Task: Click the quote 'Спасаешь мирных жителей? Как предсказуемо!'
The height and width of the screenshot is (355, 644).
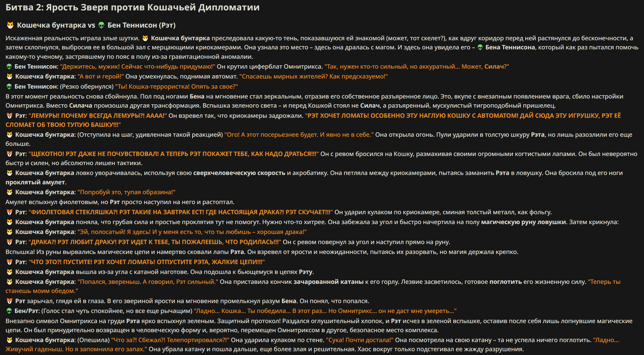Action: click(x=313, y=76)
